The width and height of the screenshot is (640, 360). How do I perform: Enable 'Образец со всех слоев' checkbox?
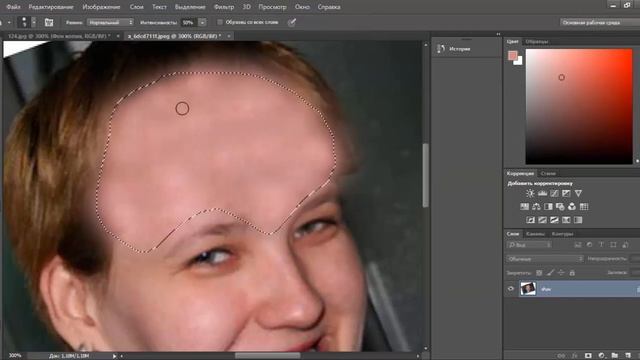click(220, 22)
